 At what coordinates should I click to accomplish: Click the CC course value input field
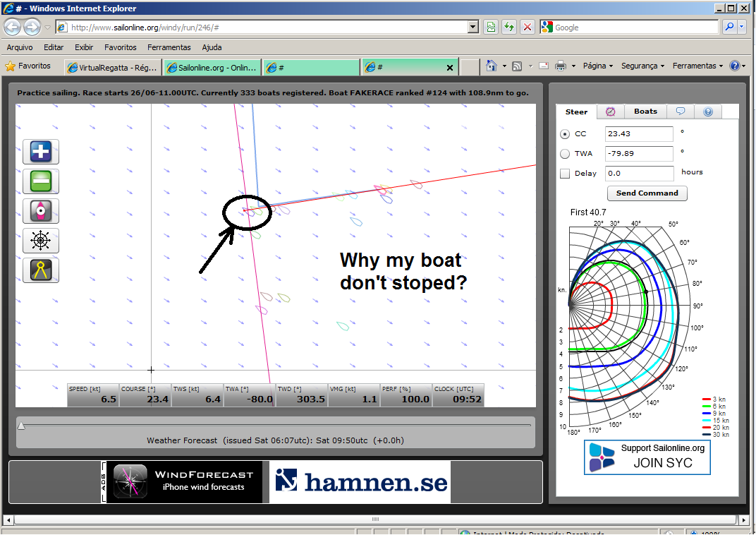click(639, 134)
